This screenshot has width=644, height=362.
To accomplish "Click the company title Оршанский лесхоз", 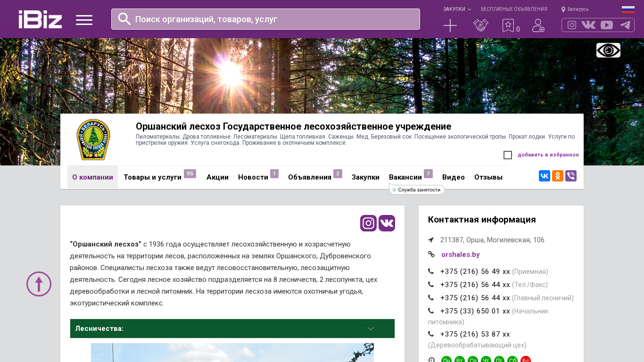I will 293,126.
